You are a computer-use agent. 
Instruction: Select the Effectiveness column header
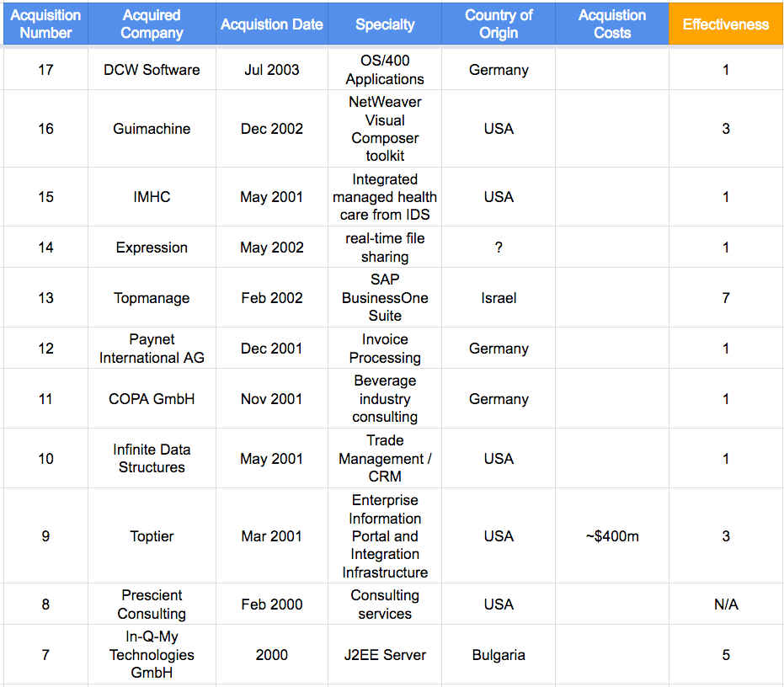[726, 24]
